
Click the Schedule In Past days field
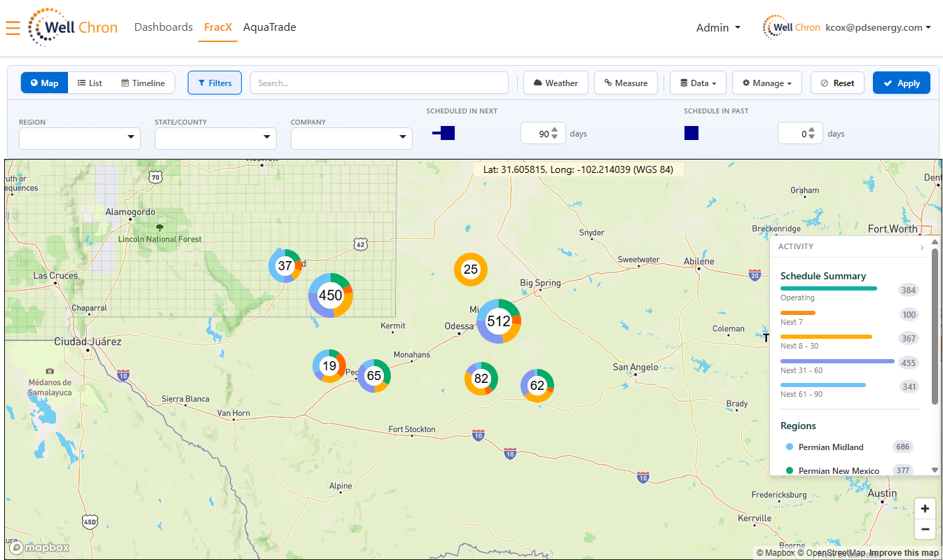point(800,133)
